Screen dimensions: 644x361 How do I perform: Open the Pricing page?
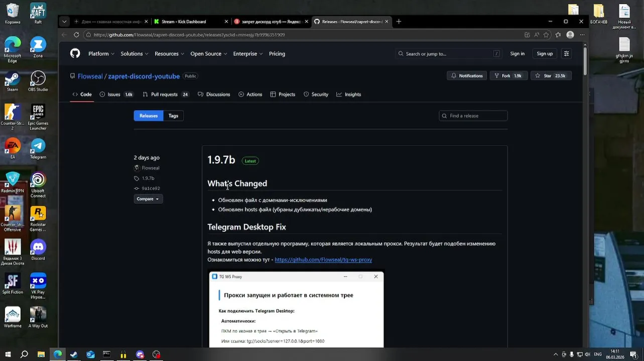point(277,54)
